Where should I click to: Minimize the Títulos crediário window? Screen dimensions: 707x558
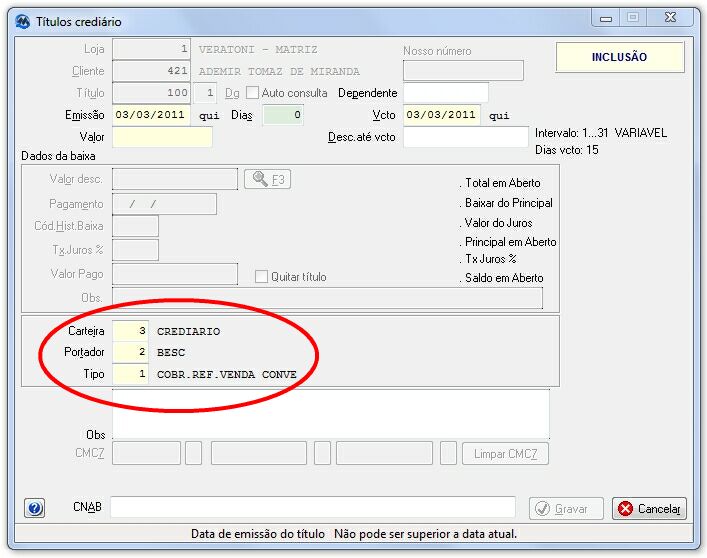[606, 18]
